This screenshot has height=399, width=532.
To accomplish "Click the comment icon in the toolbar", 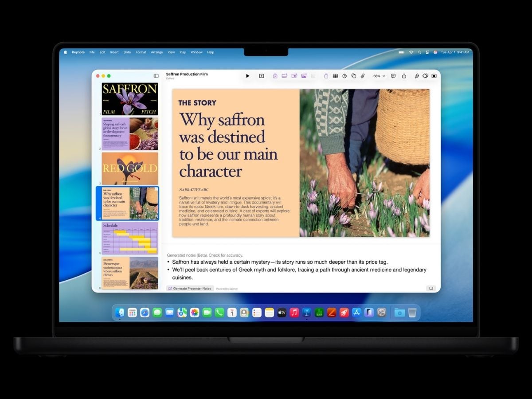I will (393, 76).
